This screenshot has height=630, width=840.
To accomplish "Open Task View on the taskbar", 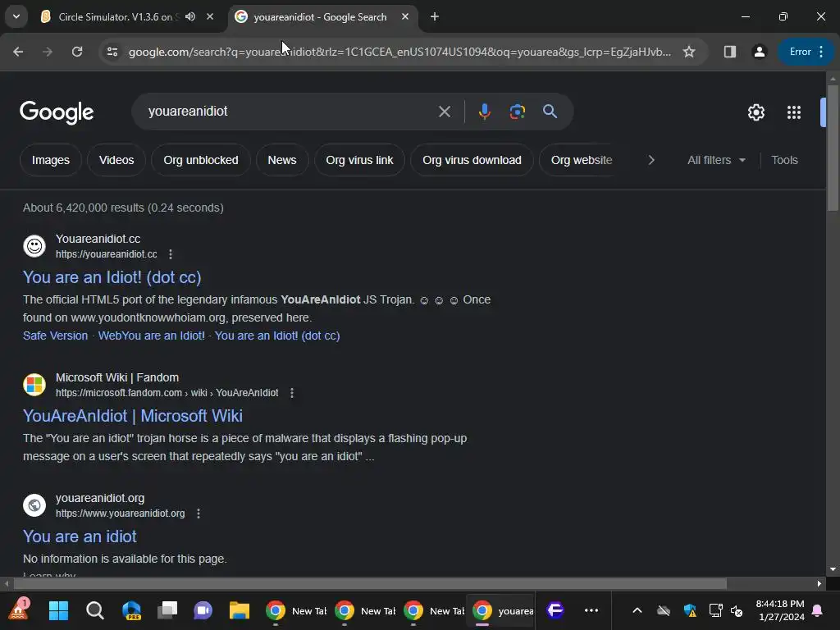I will 167,610.
